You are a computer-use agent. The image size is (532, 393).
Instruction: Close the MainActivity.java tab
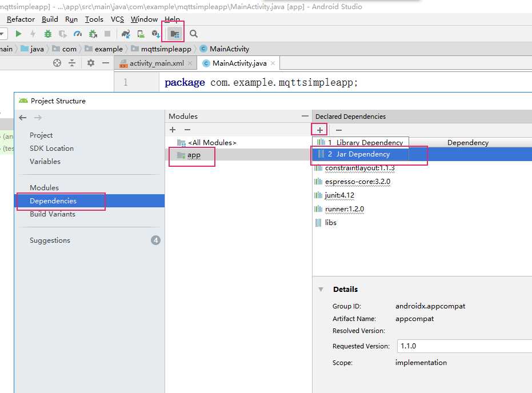click(x=273, y=63)
